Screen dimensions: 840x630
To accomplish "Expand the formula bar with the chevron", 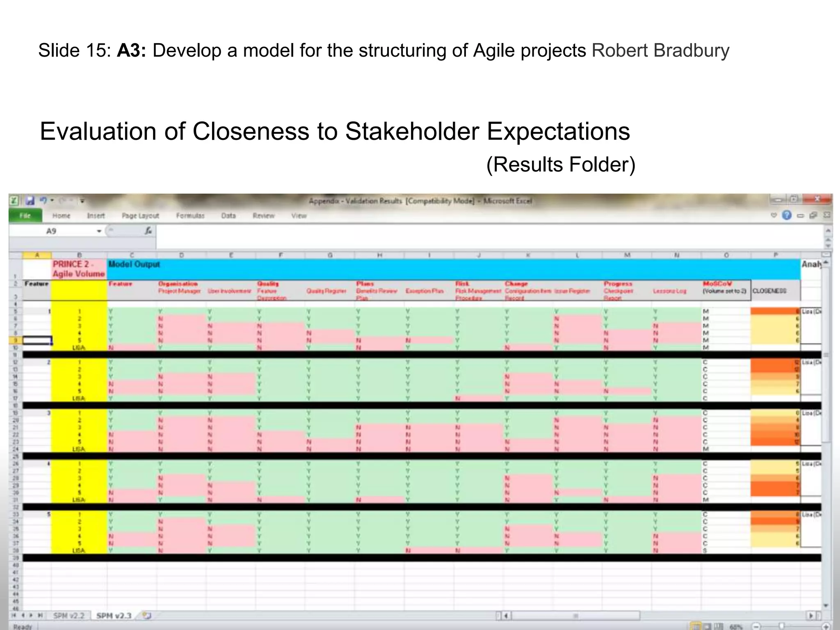I will tap(828, 231).
